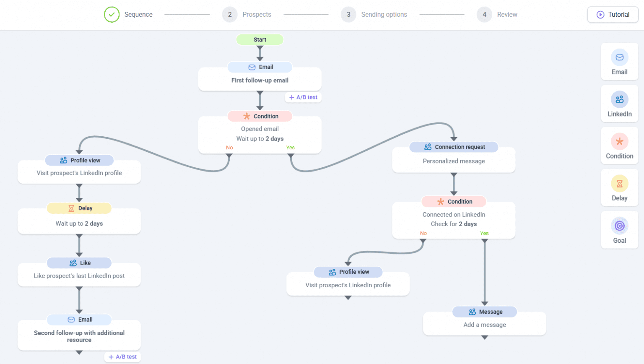644x364 pixels.
Task: Add A/B test to Second follow-up email
Action: coord(122,357)
